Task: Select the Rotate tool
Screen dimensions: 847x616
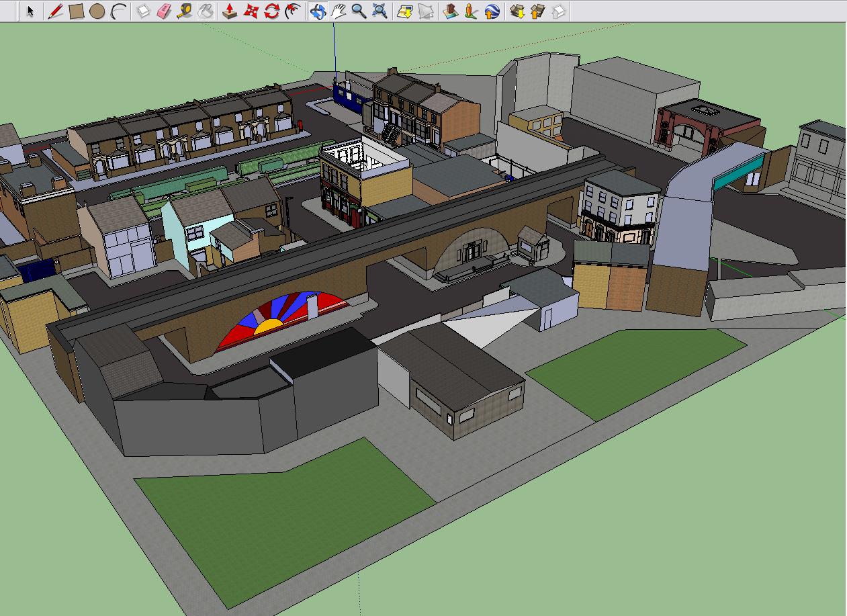Action: (x=271, y=11)
